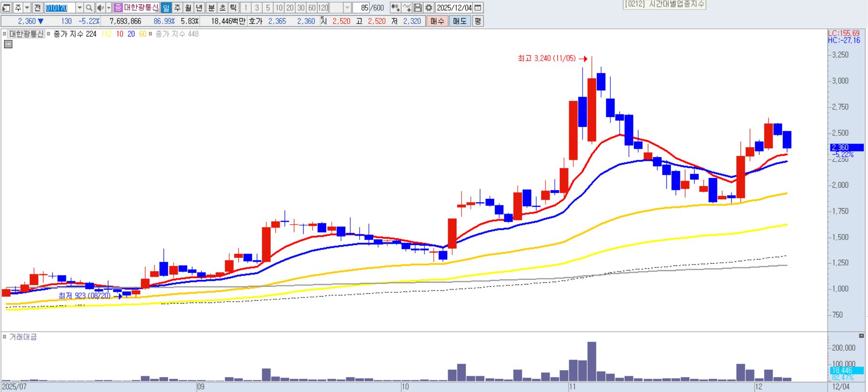Switch to minute (분) chart period
This screenshot has width=868, height=392.
tap(211, 8)
